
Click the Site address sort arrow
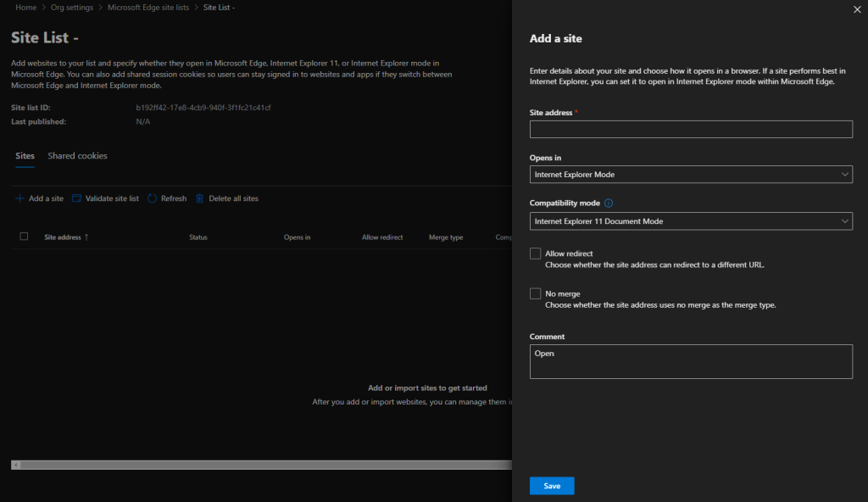pos(86,237)
